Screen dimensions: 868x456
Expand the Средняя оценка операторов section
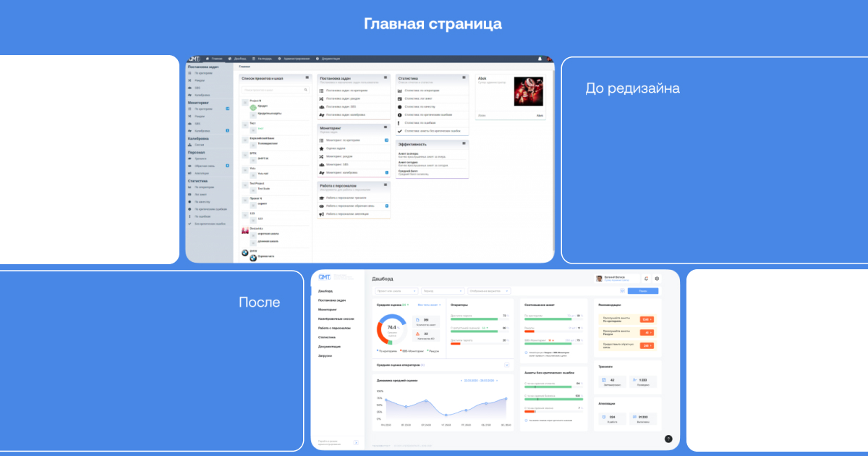[x=506, y=366]
